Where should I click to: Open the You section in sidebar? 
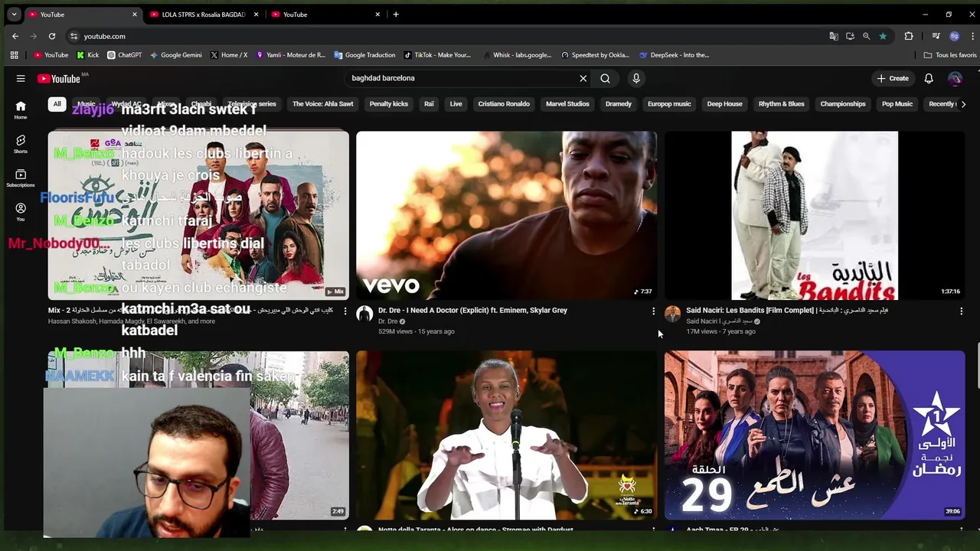[x=21, y=212]
